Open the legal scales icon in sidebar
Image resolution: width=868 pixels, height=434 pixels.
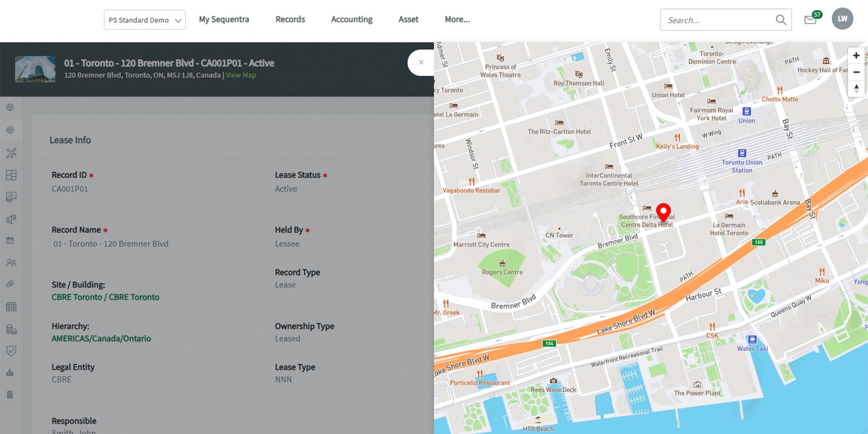(x=11, y=219)
